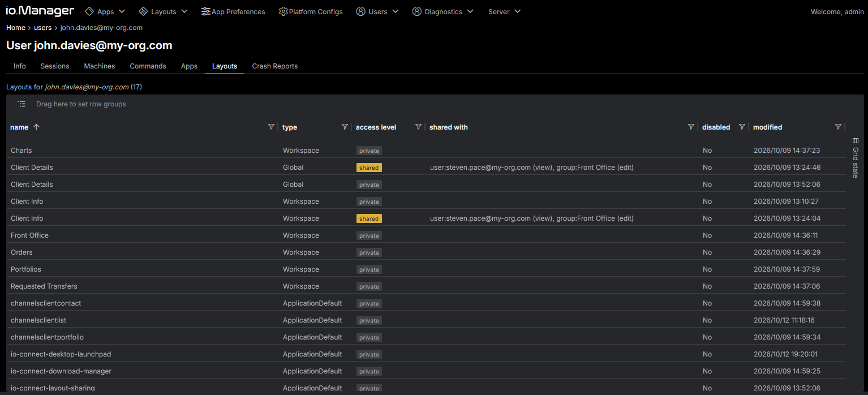Expand the Server navigation menu
Image resolution: width=868 pixels, height=395 pixels.
[x=505, y=11]
